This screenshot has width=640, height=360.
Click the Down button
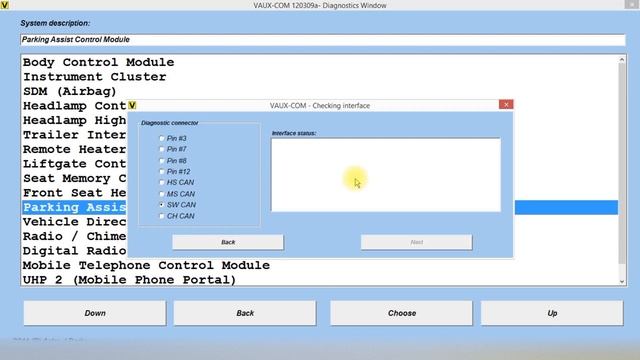[x=95, y=313]
